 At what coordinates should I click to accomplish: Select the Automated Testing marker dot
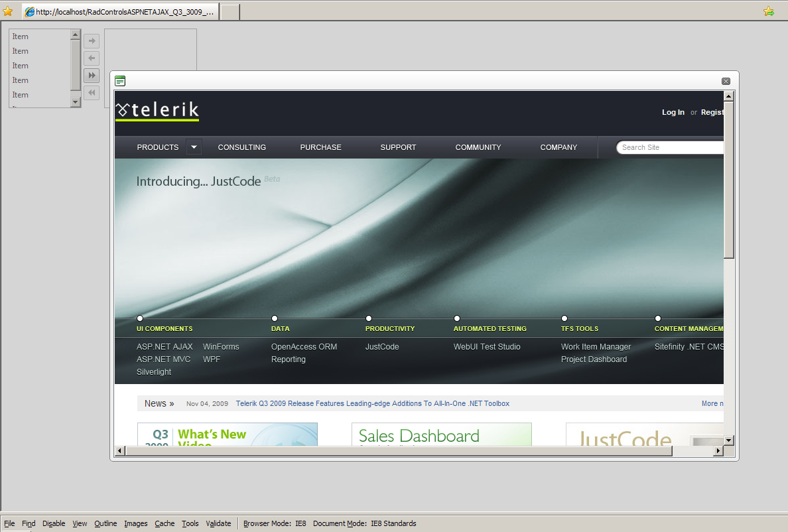(457, 318)
